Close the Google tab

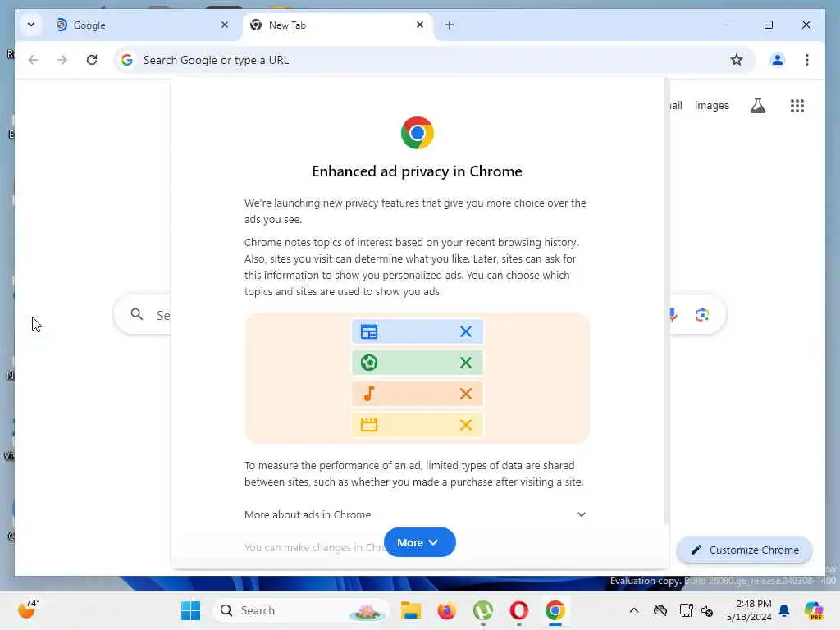click(225, 25)
